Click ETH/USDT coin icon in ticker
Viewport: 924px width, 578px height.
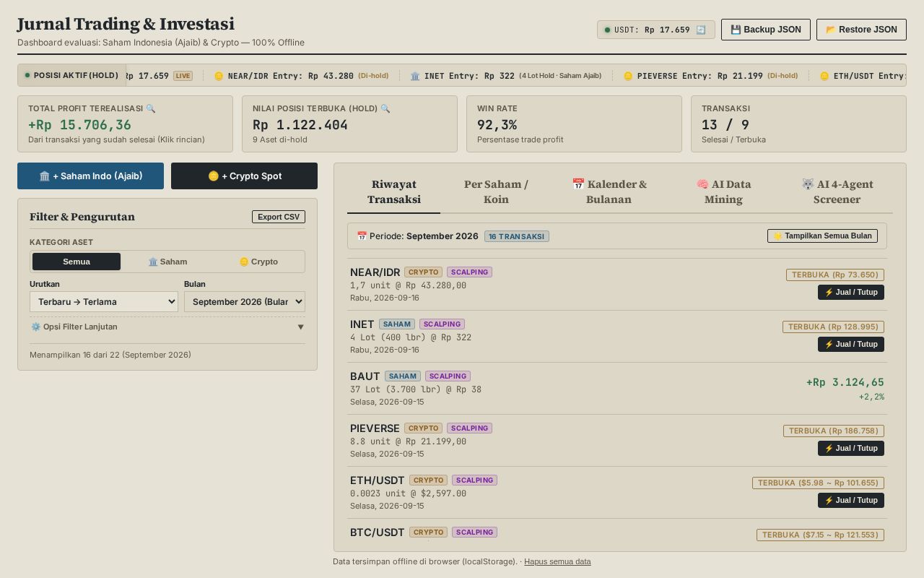coord(824,76)
